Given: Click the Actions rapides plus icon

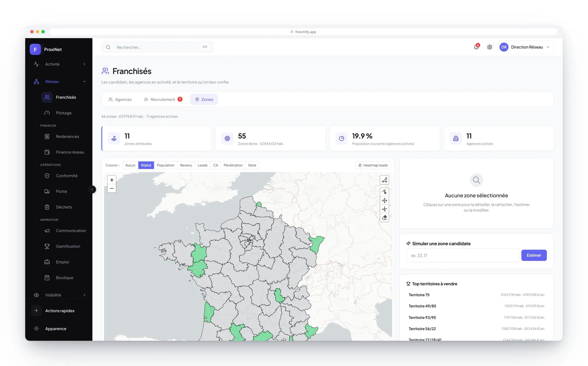Looking at the screenshot, I should (x=36, y=311).
